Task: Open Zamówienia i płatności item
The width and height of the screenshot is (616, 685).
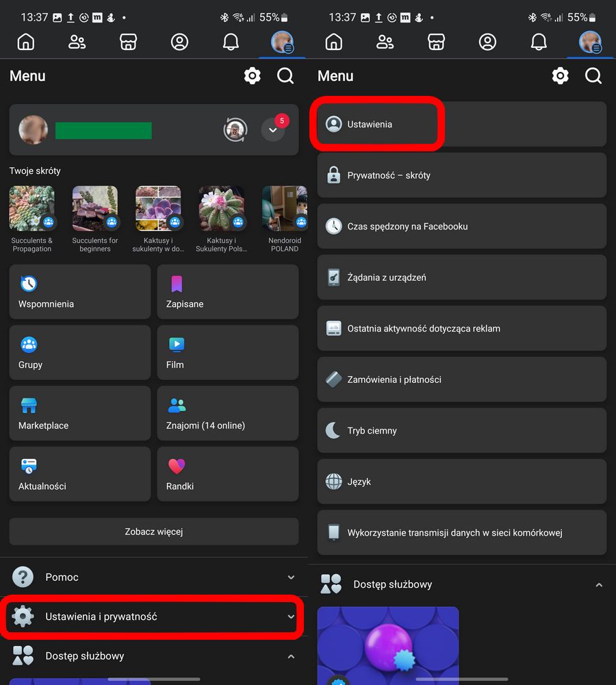Action: click(x=462, y=379)
